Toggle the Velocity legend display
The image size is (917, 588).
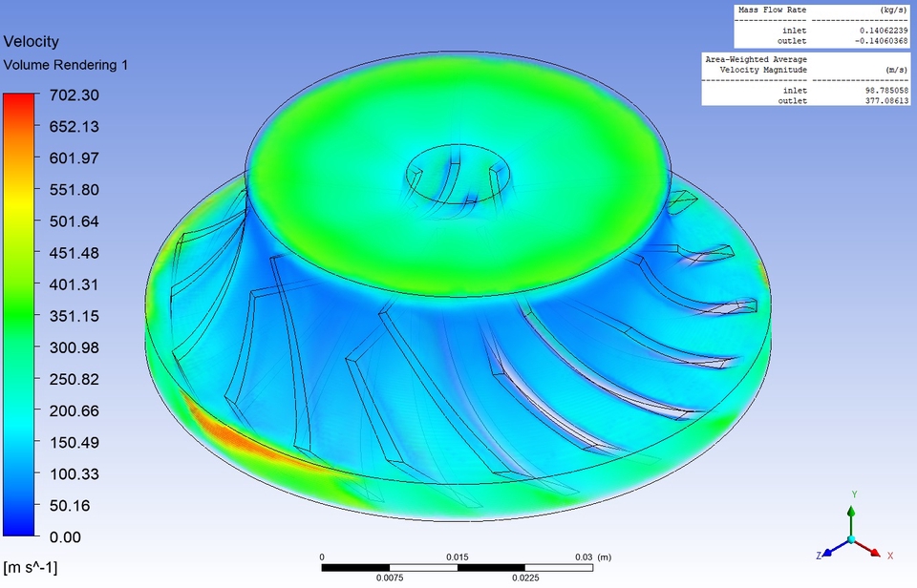tap(32, 41)
